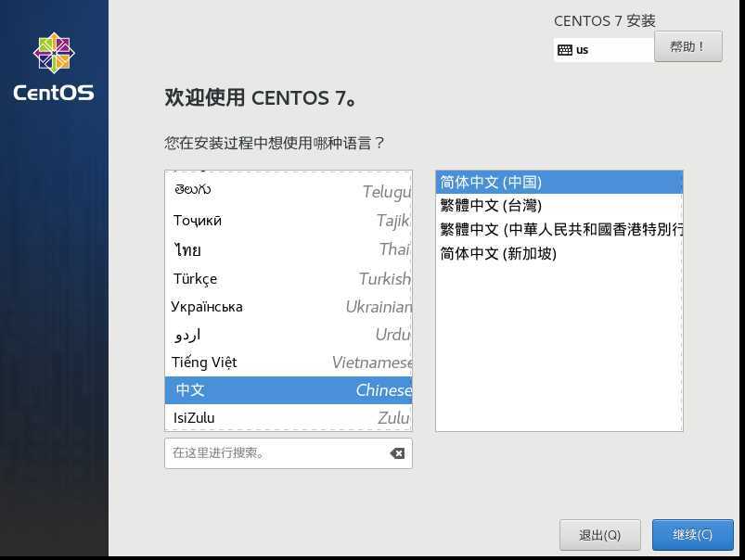Select 简体中文 (新加坡) locale
This screenshot has height=560, width=745.
[x=559, y=253]
